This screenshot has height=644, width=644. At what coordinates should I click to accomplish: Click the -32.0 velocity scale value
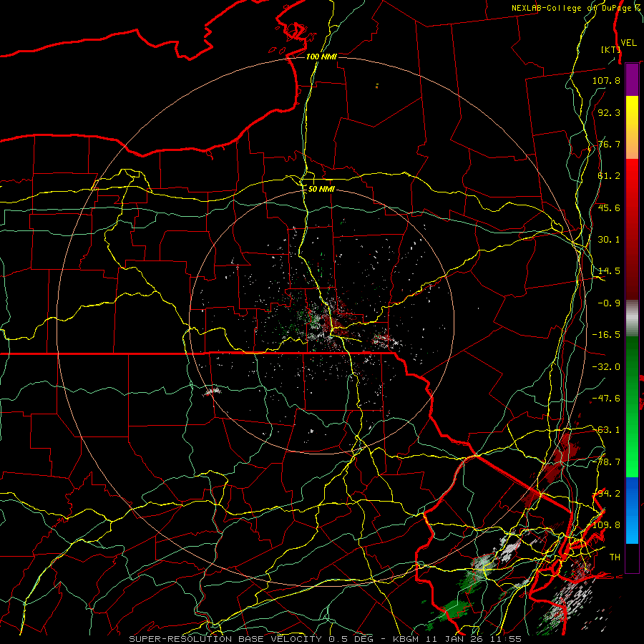pos(606,367)
